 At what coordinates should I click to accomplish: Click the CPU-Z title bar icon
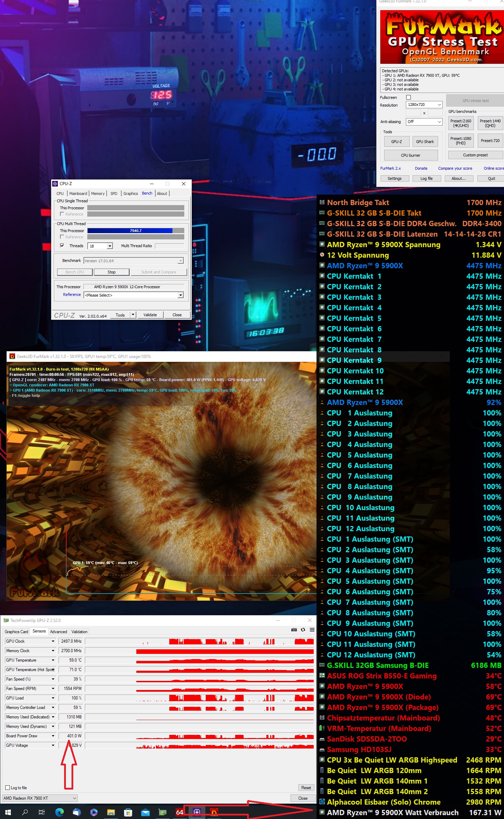55,183
